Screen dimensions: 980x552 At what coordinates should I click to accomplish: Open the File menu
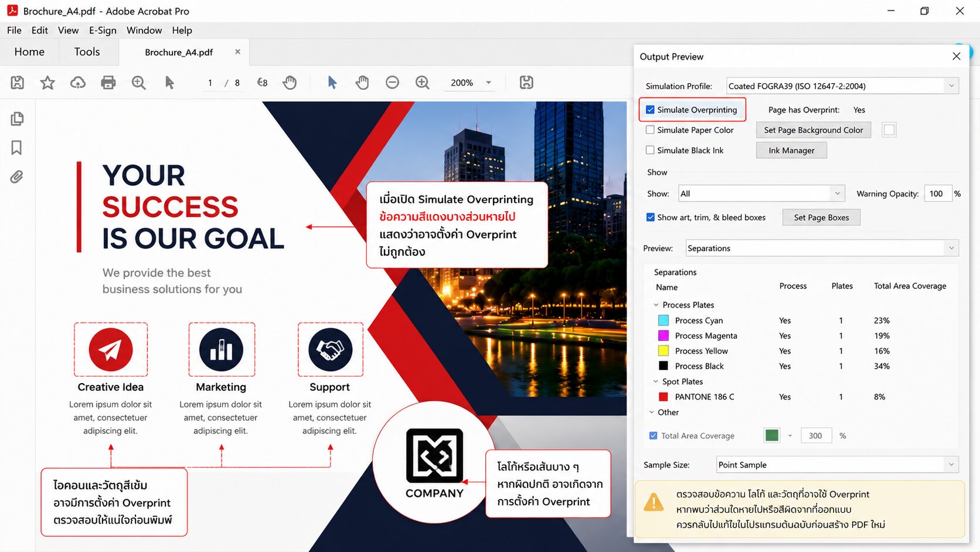pos(14,30)
